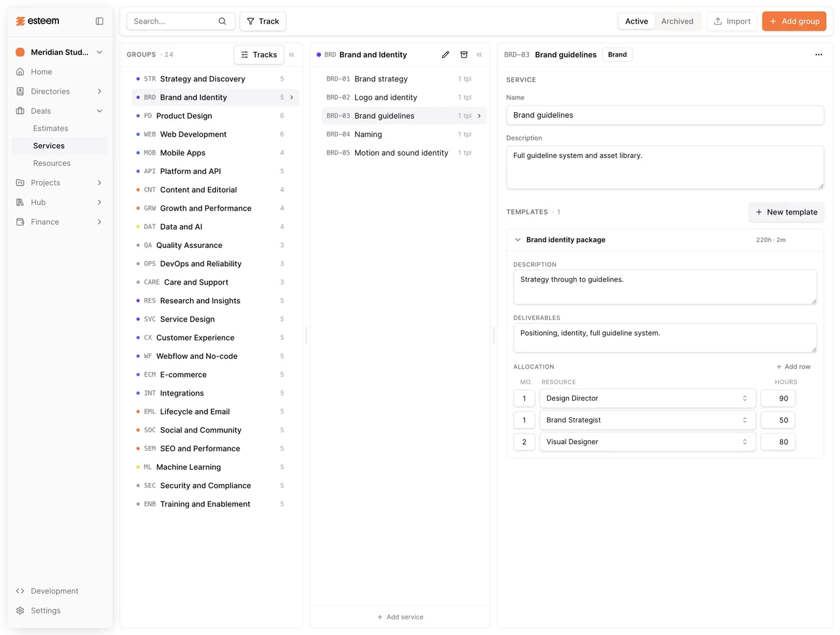Open the Design Director resource dropdown

(648, 398)
